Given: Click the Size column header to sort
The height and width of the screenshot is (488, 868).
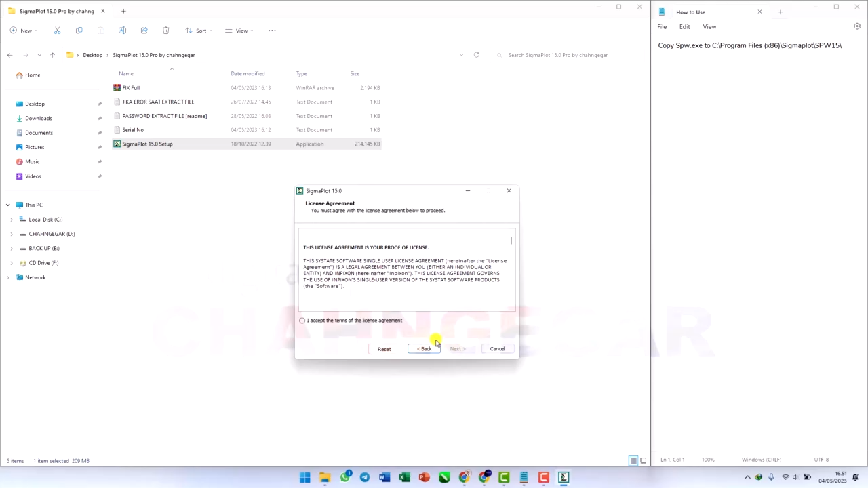Looking at the screenshot, I should pyautogui.click(x=355, y=73).
